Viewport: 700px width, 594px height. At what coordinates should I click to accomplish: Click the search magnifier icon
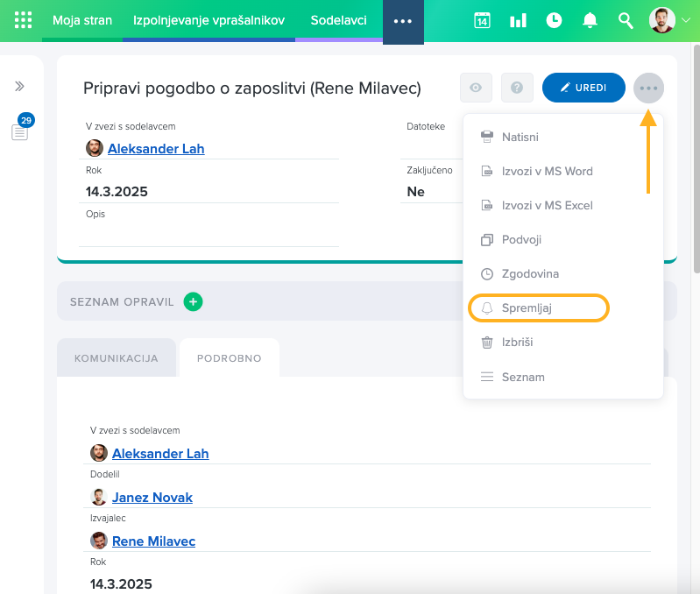coord(626,20)
